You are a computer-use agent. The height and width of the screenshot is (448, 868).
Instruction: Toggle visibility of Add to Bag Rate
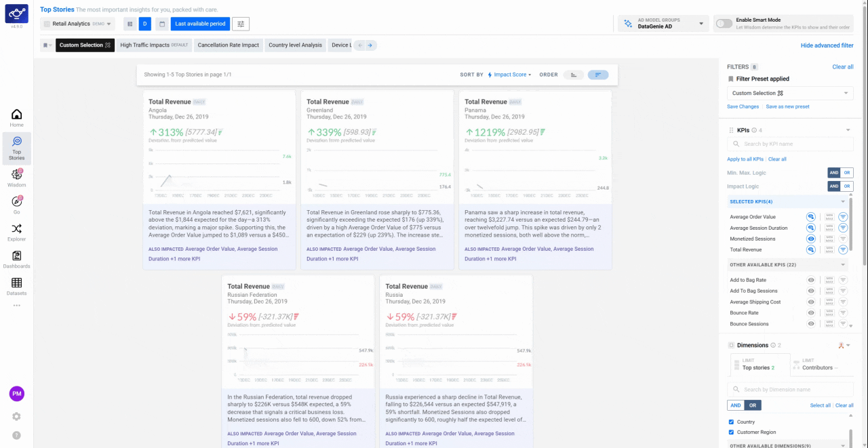810,280
